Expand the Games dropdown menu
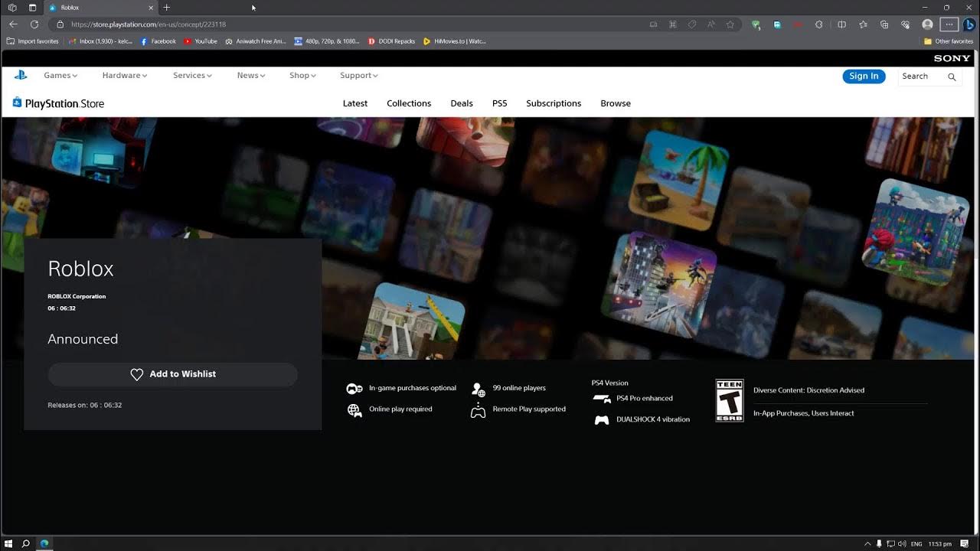 coord(60,76)
